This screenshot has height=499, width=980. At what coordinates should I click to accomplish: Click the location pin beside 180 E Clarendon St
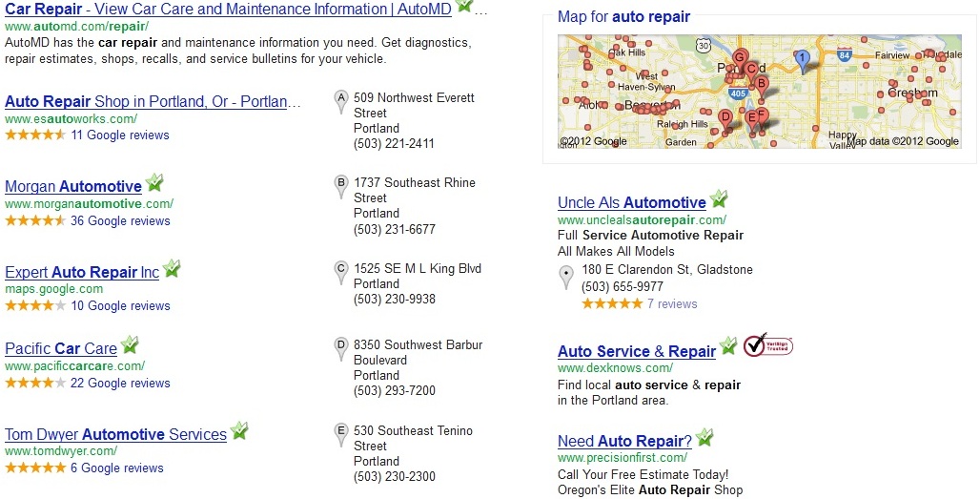tap(565, 277)
